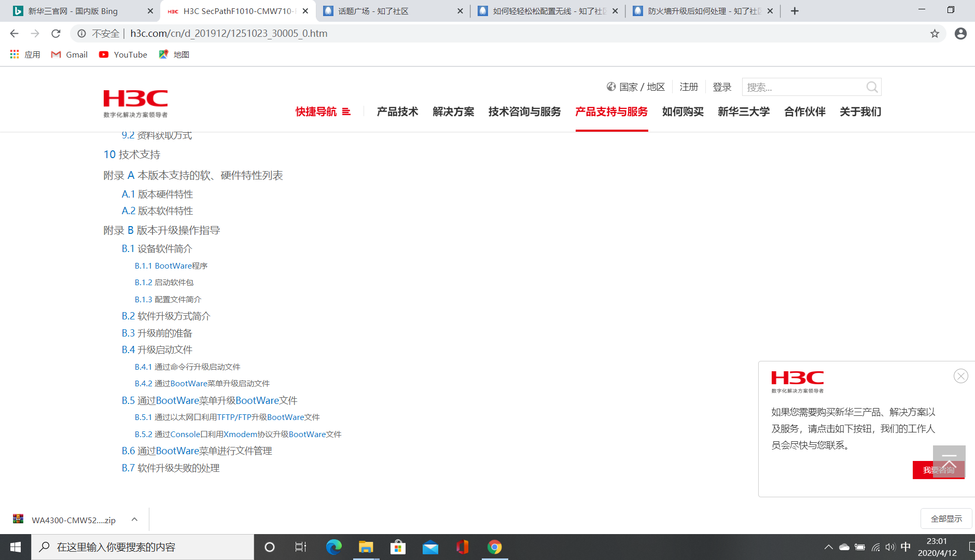The height and width of the screenshot is (560, 975).
Task: Open Microsoft Store from the taskbar
Action: point(398,547)
